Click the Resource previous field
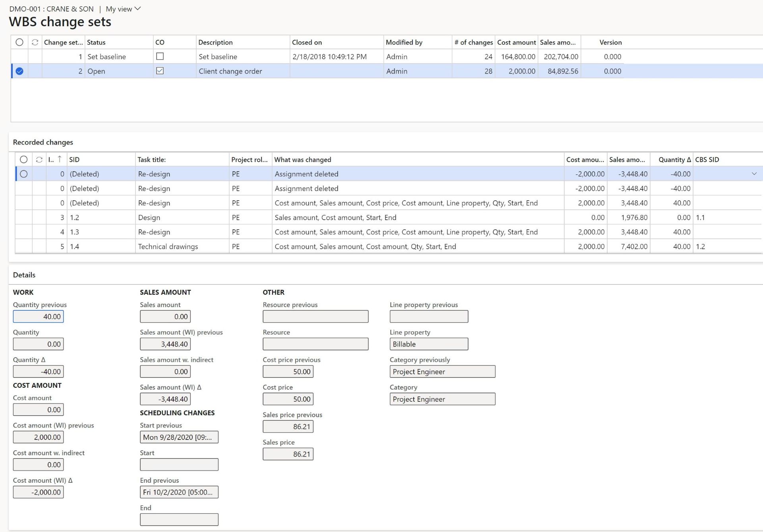Viewport: 763px width, 532px height. click(316, 316)
